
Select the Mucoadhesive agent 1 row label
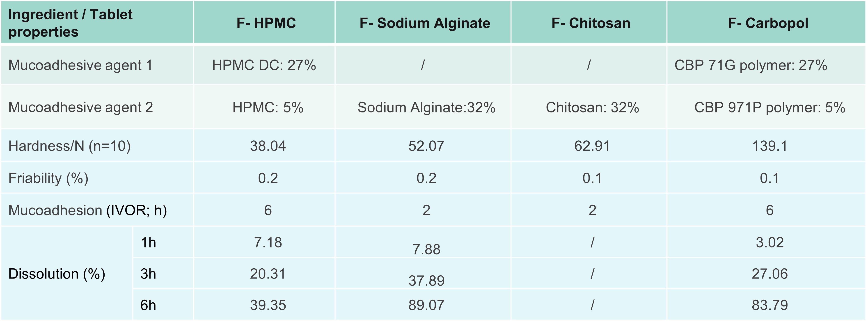pyautogui.click(x=80, y=65)
